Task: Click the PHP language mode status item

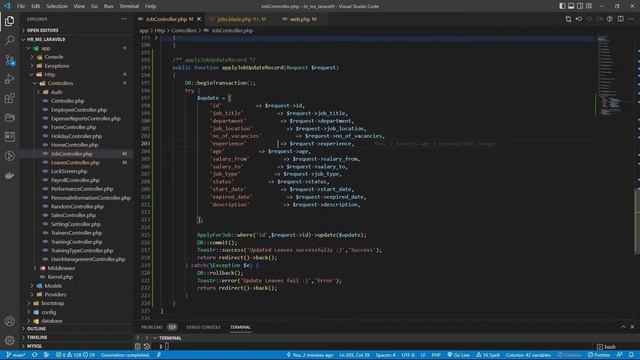Action: click(436, 355)
